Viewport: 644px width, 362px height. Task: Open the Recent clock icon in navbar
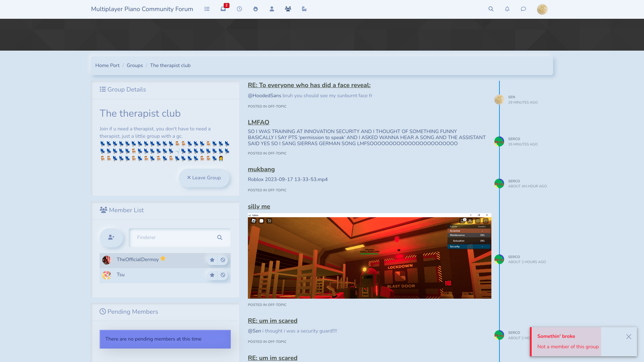click(x=239, y=9)
